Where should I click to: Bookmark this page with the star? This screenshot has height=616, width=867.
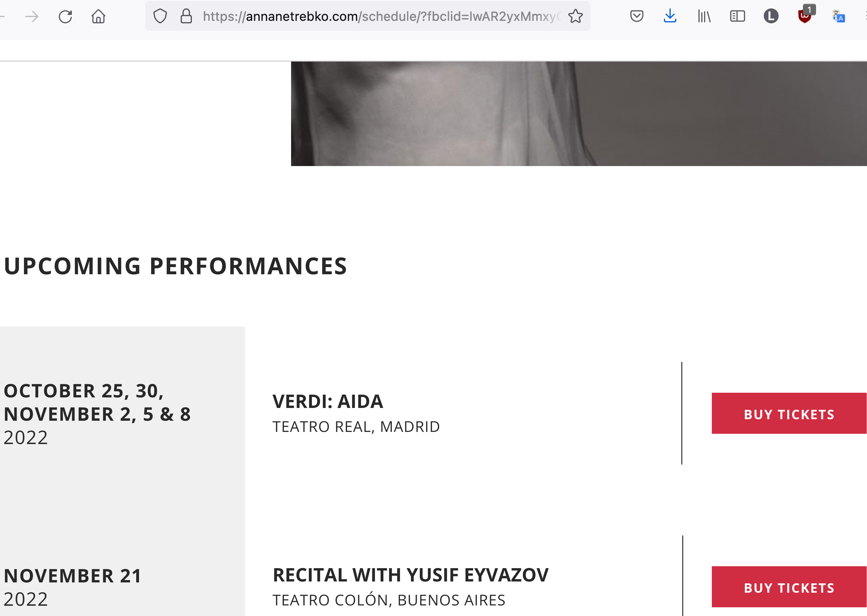[575, 16]
